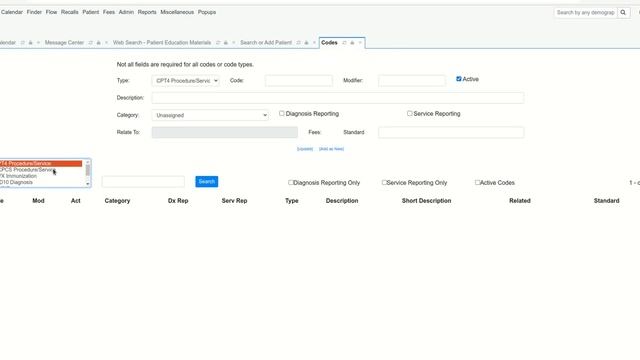The height and width of the screenshot is (360, 640).
Task: Click the Relate To field
Action: click(x=225, y=132)
